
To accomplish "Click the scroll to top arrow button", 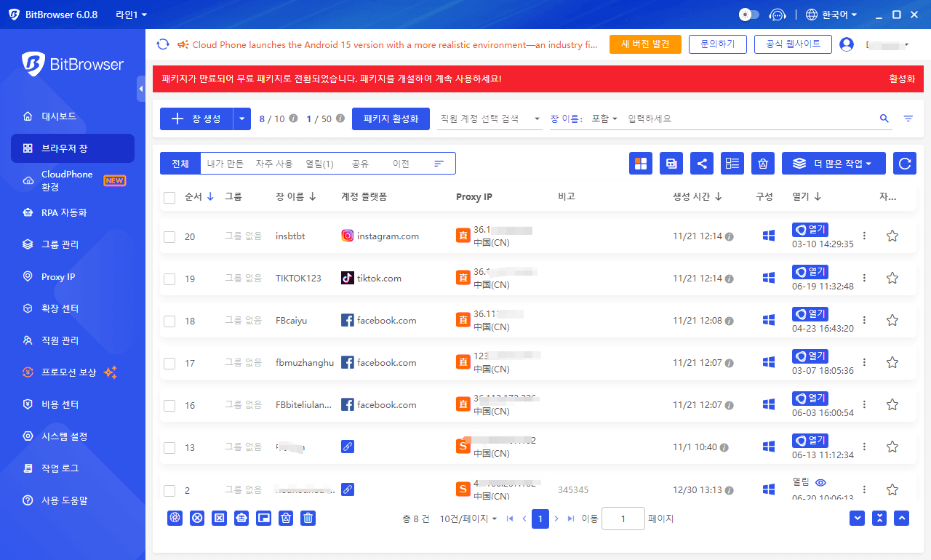I will pyautogui.click(x=902, y=518).
